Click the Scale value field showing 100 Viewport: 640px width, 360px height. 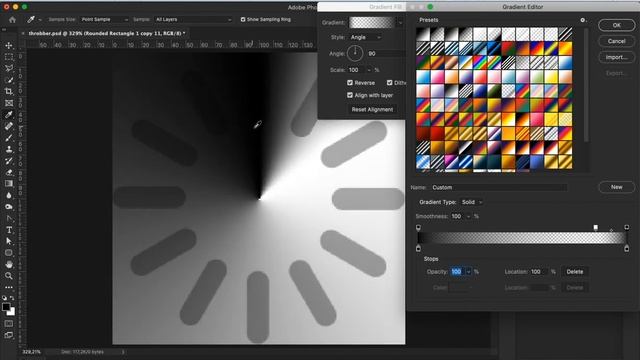(x=357, y=70)
